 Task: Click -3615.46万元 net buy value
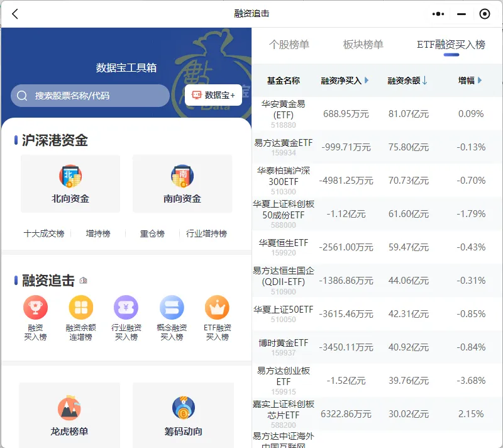coord(346,314)
